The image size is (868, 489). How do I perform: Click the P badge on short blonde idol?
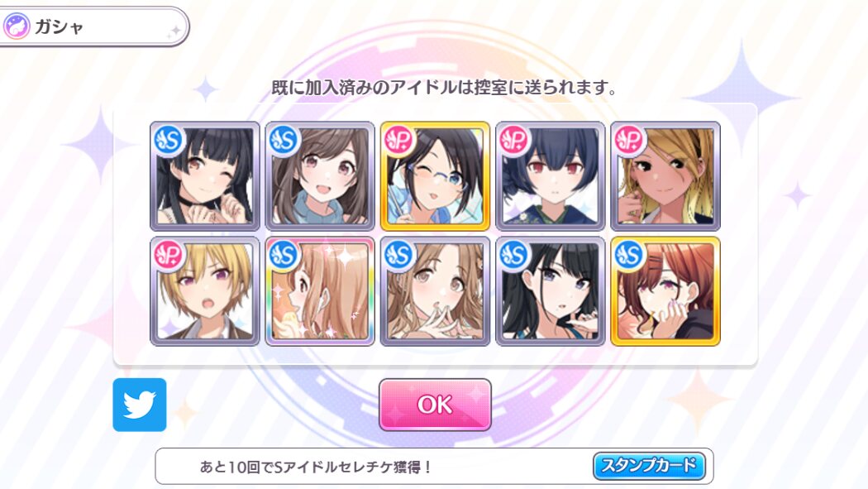pos(169,256)
